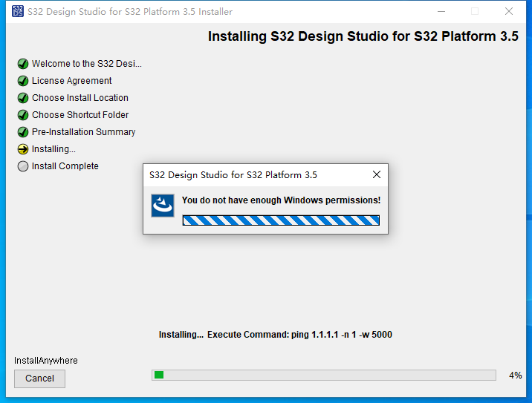532x403 pixels.
Task: Click the 'InstallAnywhere' label
Action: [x=46, y=360]
